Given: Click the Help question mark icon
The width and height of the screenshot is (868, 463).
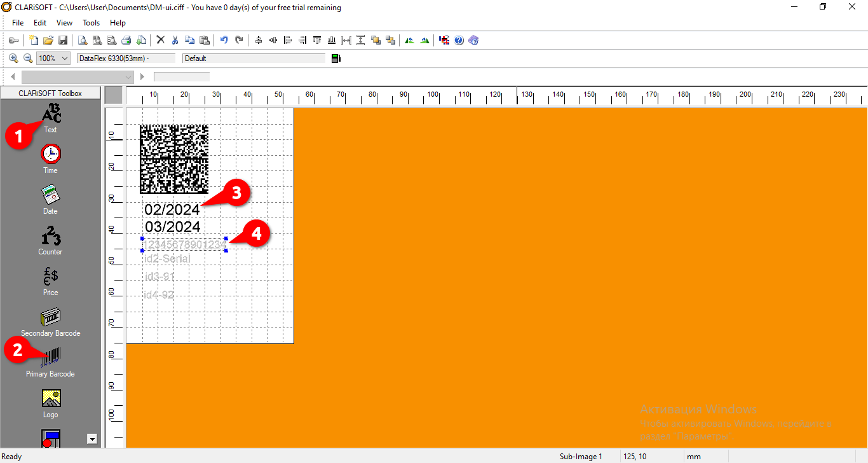Looking at the screenshot, I should 459,40.
